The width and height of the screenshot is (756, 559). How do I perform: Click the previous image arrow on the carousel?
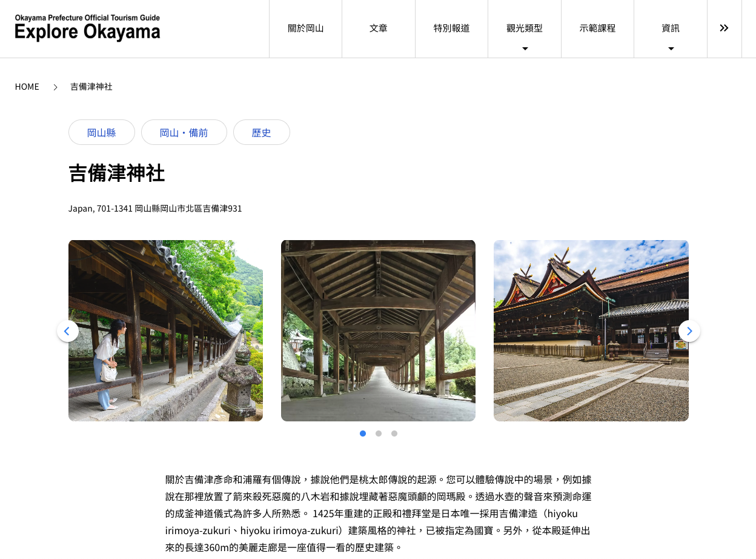pyautogui.click(x=67, y=331)
